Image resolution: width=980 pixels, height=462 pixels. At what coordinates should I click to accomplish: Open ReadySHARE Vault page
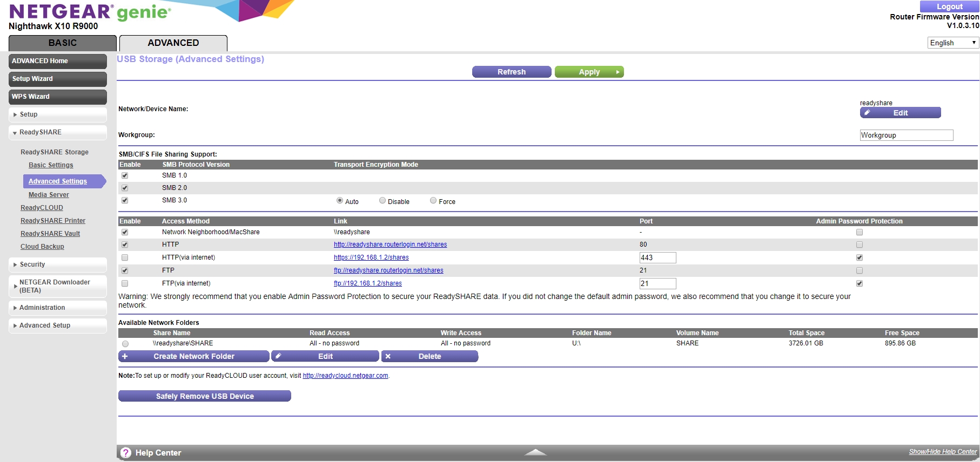tap(50, 234)
